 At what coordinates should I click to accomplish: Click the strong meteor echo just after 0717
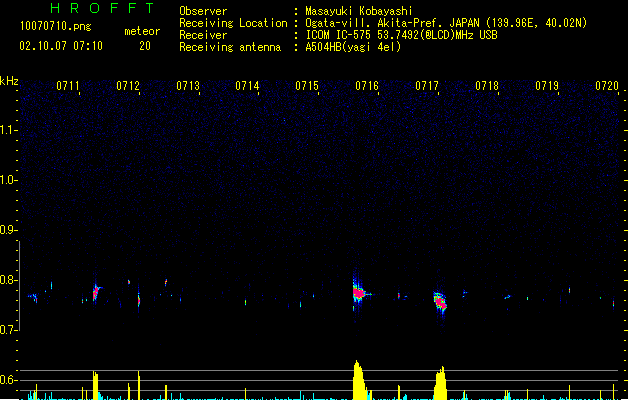[x=440, y=303]
